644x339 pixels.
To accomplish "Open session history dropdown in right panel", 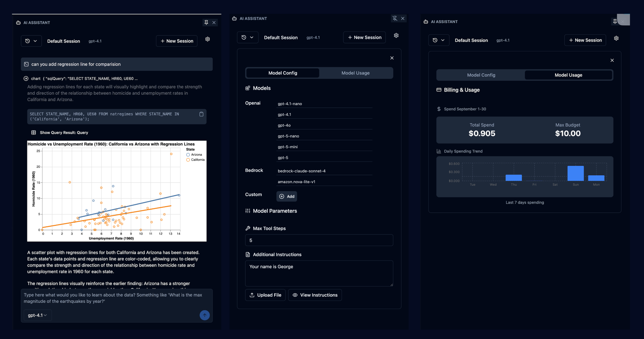I will [439, 40].
